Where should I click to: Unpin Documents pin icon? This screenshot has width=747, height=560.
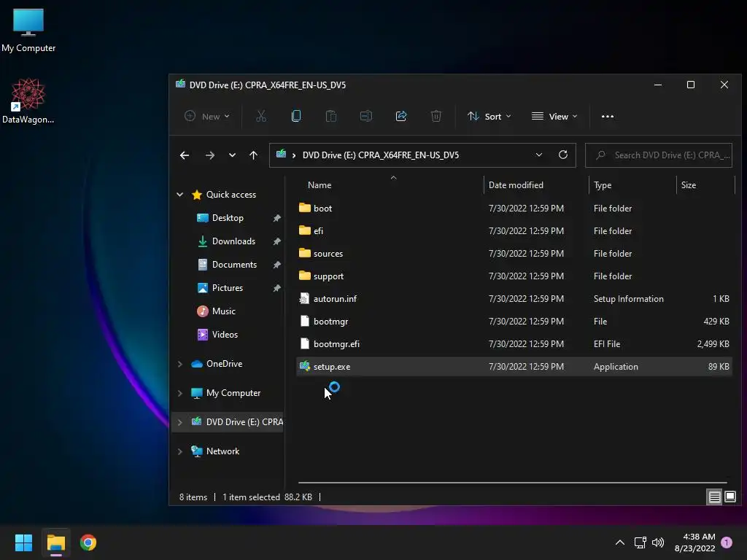(x=276, y=265)
